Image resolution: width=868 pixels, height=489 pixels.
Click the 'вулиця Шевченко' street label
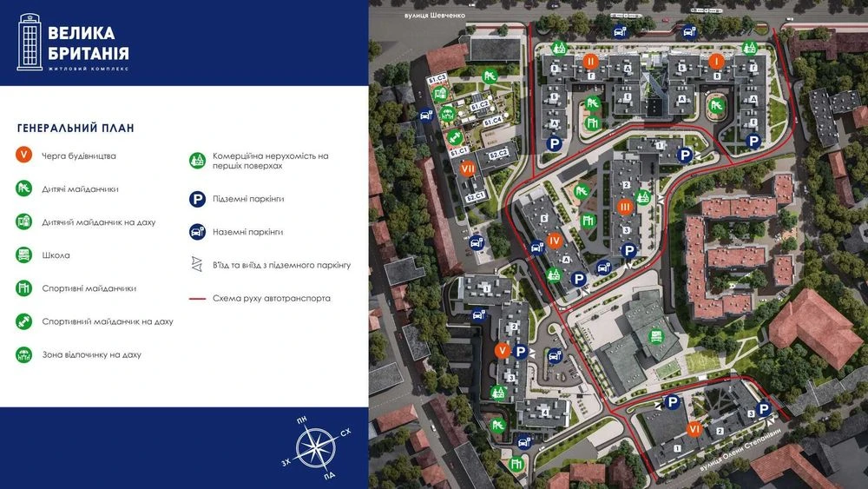click(435, 16)
